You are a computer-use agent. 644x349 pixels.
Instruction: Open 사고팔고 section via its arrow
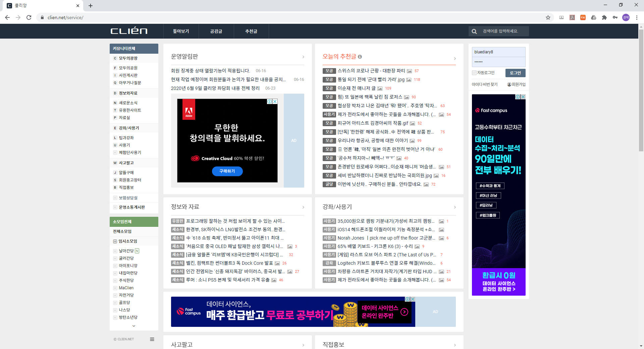click(303, 345)
